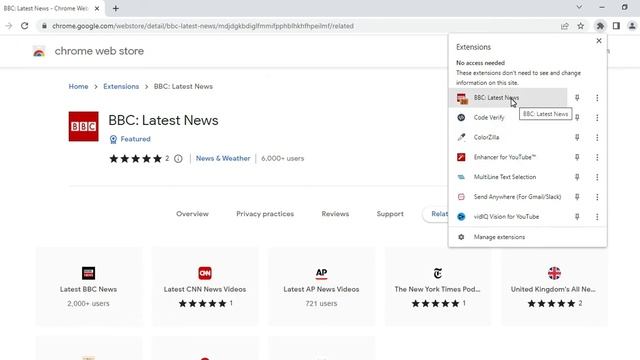Open more options for ColorZilla
The image size is (640, 360).
tap(597, 137)
